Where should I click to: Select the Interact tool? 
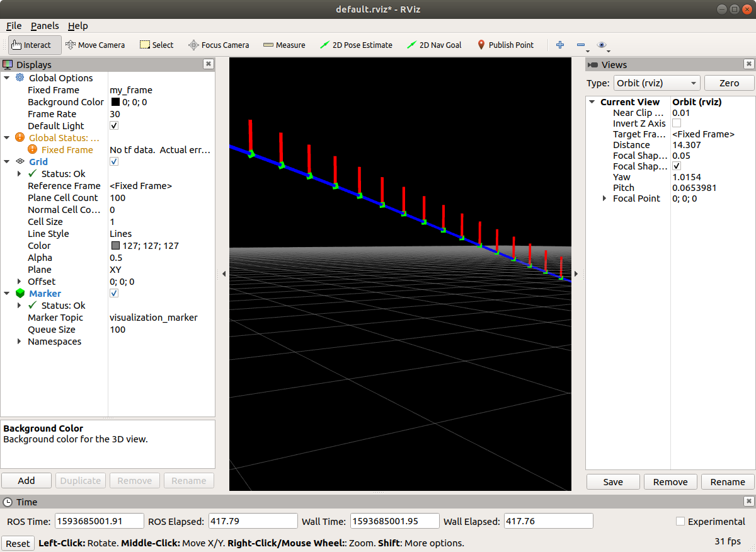pyautogui.click(x=34, y=45)
